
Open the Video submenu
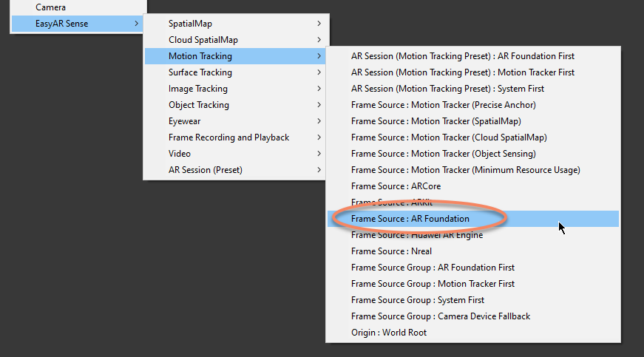[236, 154]
